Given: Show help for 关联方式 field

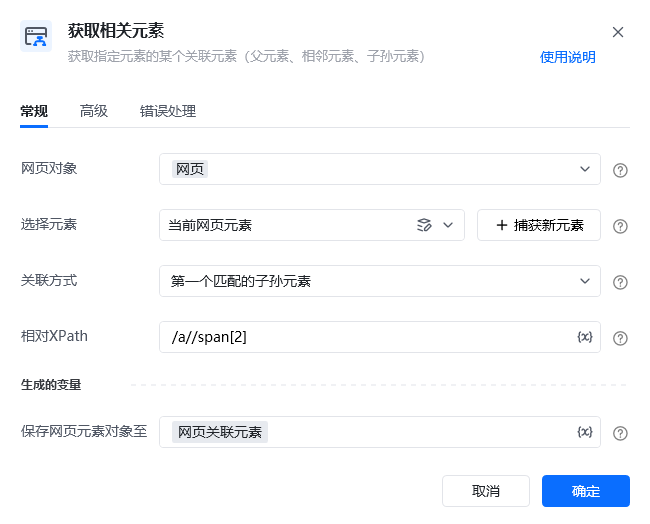Looking at the screenshot, I should click(620, 282).
